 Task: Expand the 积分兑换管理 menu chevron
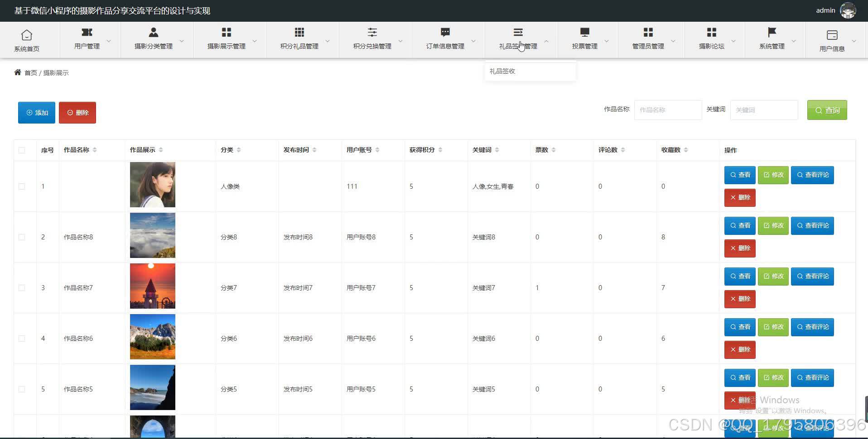(400, 41)
